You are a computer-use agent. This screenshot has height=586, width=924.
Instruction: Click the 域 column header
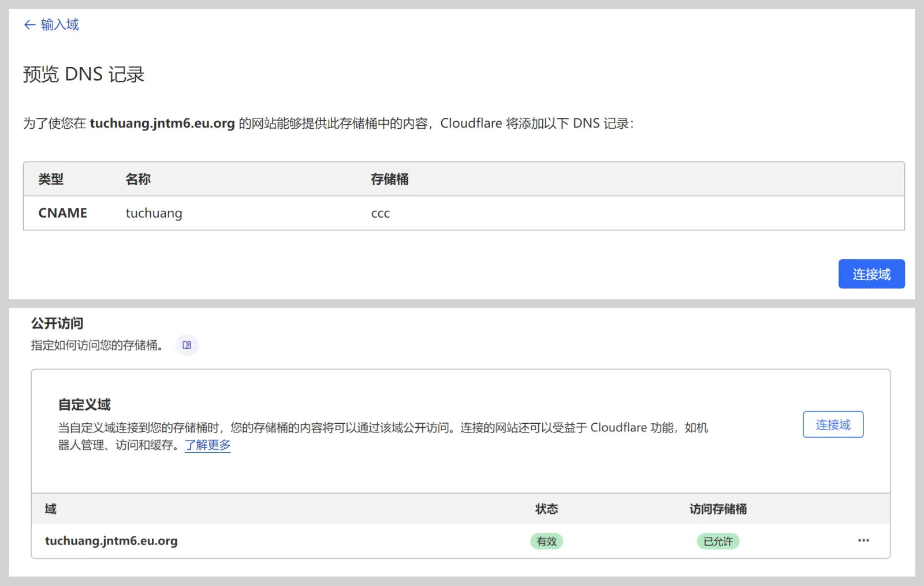point(51,509)
